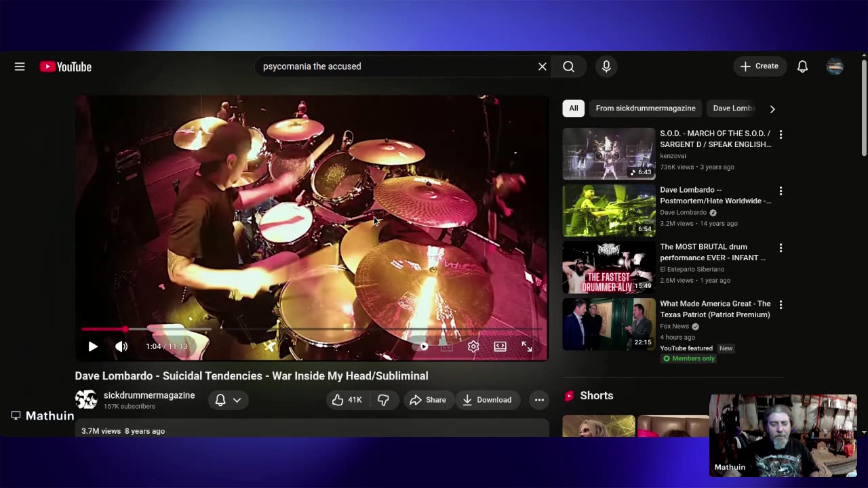Image resolution: width=868 pixels, height=488 pixels.
Task: Switch player to theater mode
Action: tap(500, 346)
